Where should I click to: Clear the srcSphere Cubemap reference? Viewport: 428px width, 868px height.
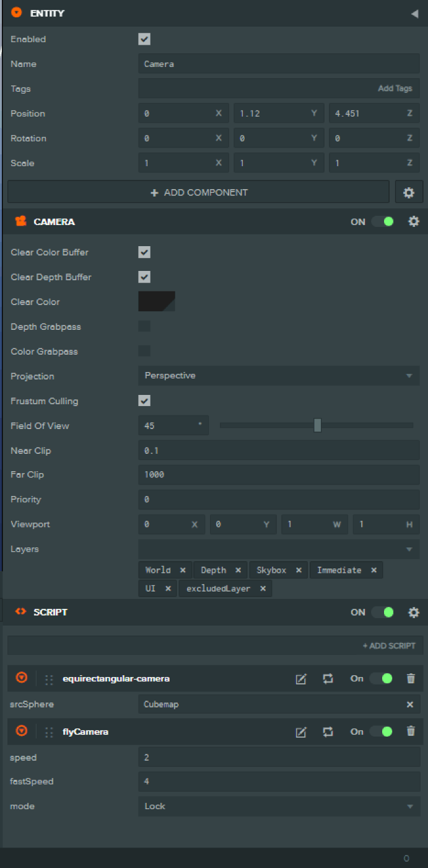click(409, 704)
